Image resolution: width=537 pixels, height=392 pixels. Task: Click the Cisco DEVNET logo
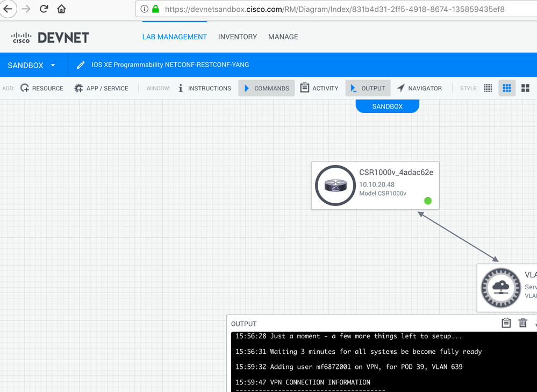50,37
